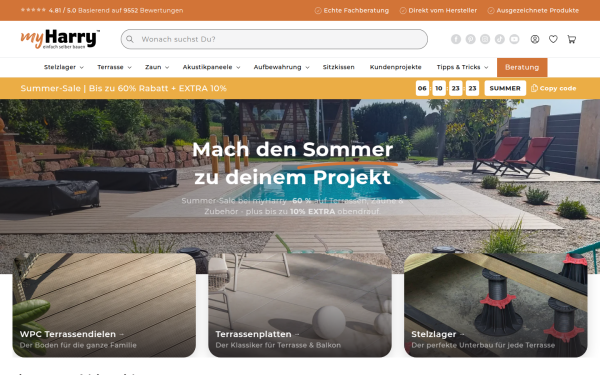Open the Aufbewahrung navigation item
Image resolution: width=600 pixels, height=375 pixels.
point(277,67)
